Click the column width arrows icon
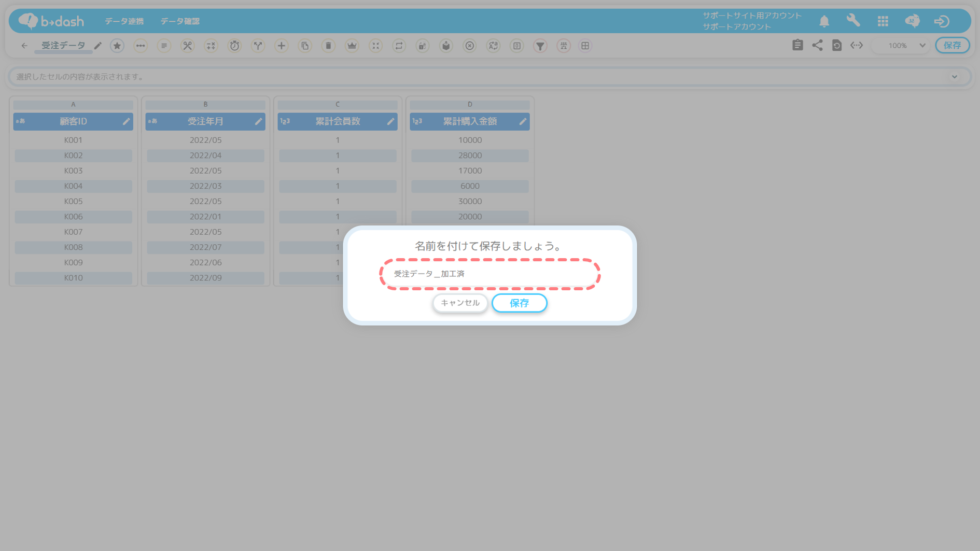 [857, 45]
